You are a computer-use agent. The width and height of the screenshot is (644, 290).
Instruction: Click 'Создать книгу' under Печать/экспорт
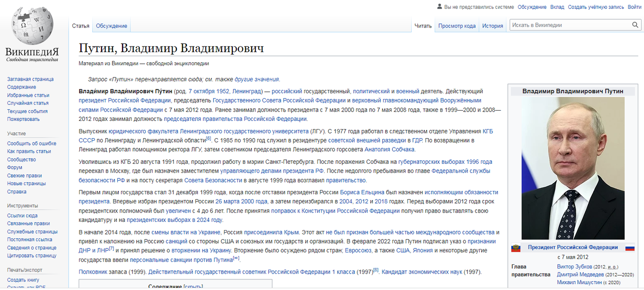click(x=23, y=280)
